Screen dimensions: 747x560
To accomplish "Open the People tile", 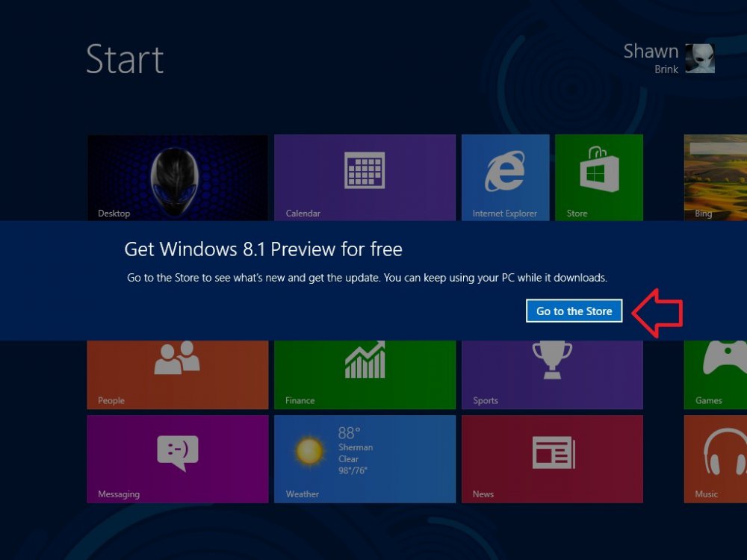I will [177, 375].
